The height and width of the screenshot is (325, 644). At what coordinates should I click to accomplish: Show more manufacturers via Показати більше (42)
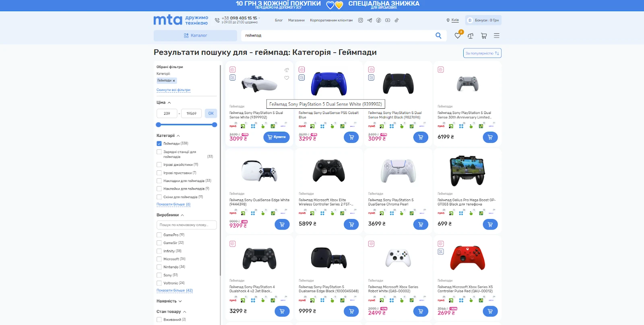pos(175,290)
